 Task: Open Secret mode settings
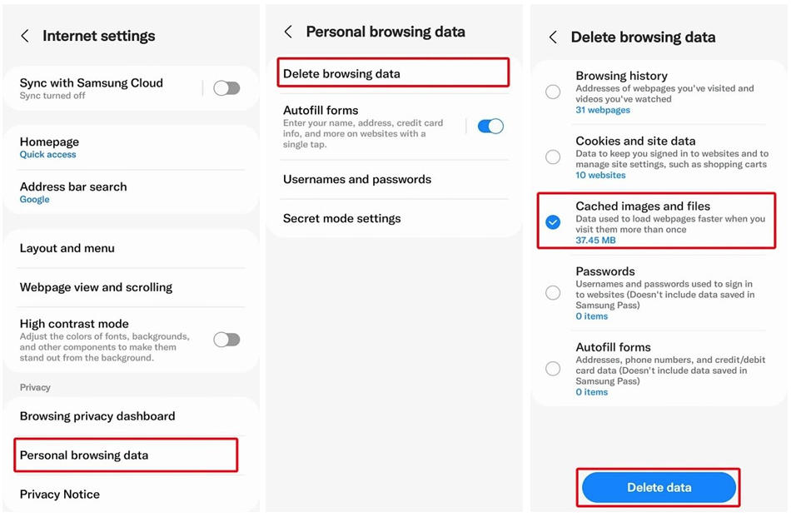(394, 218)
